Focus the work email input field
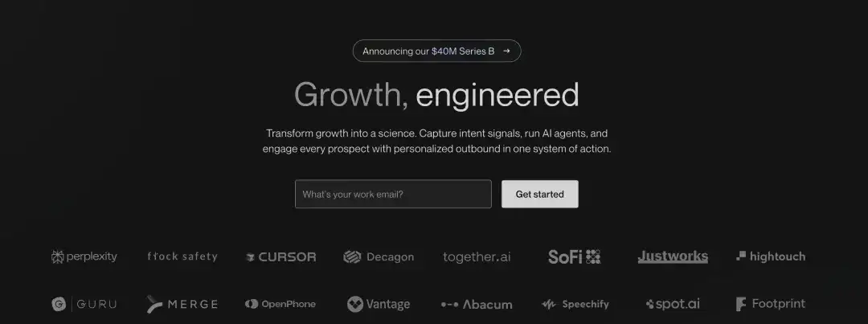The height and width of the screenshot is (324, 868). tap(393, 194)
